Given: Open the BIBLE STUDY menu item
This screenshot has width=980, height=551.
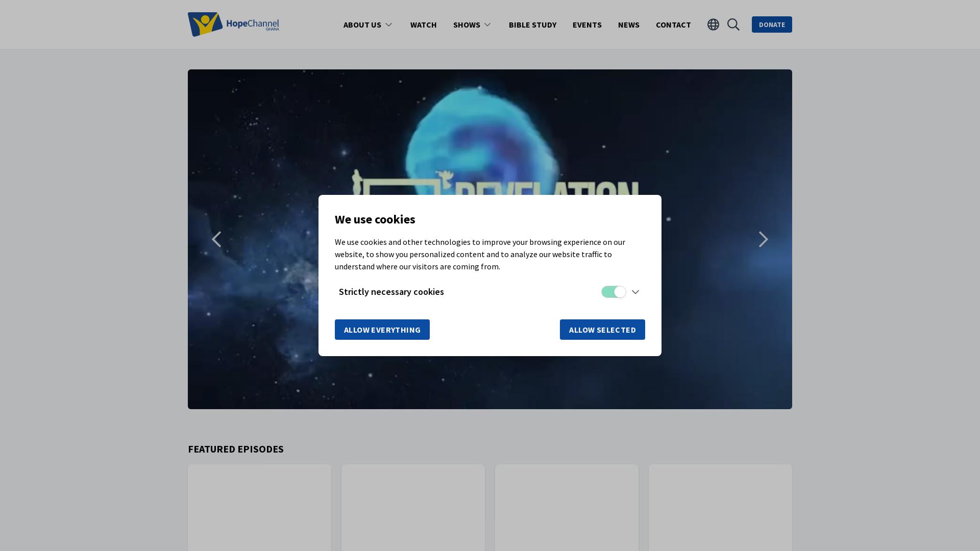Looking at the screenshot, I should tap(532, 24).
